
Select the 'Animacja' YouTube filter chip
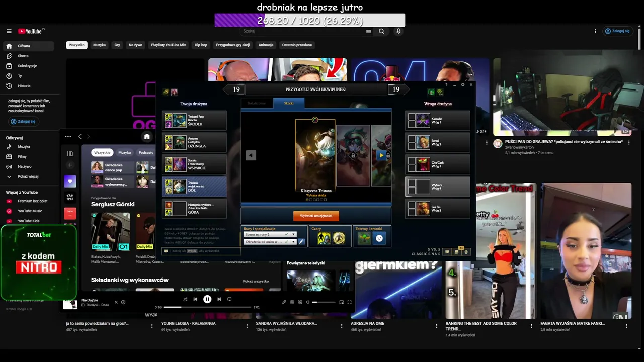(x=266, y=45)
